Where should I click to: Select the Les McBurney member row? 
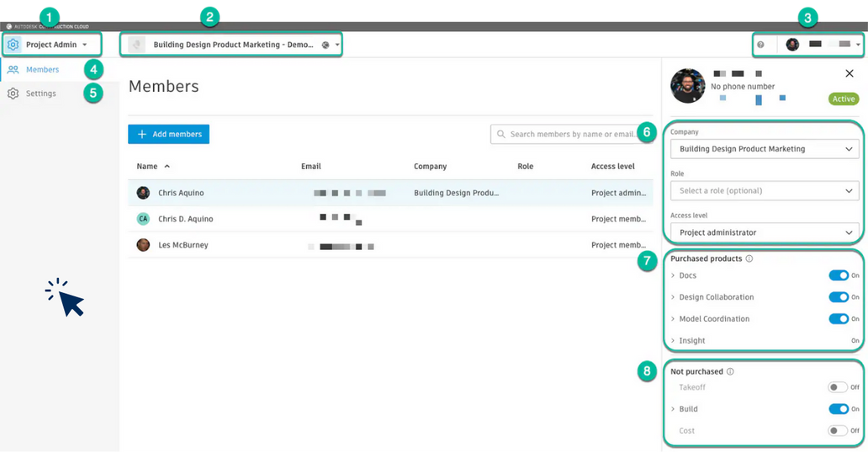pyautogui.click(x=390, y=245)
